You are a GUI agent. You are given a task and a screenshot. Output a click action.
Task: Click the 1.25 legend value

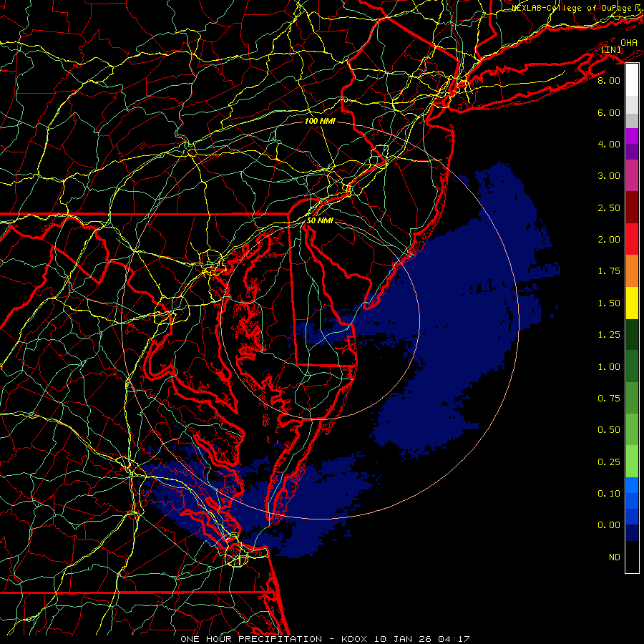(609, 335)
